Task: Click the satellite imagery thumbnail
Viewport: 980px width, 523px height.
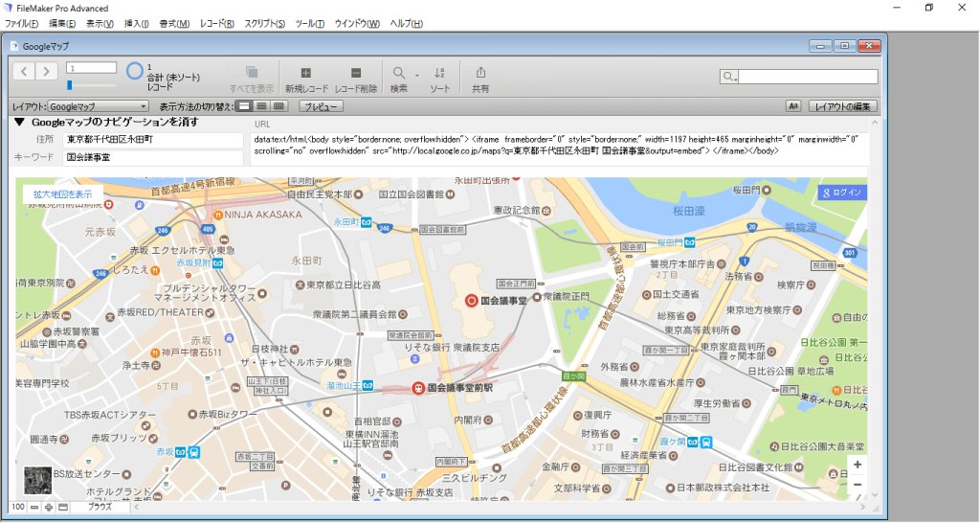Action: pyautogui.click(x=37, y=480)
